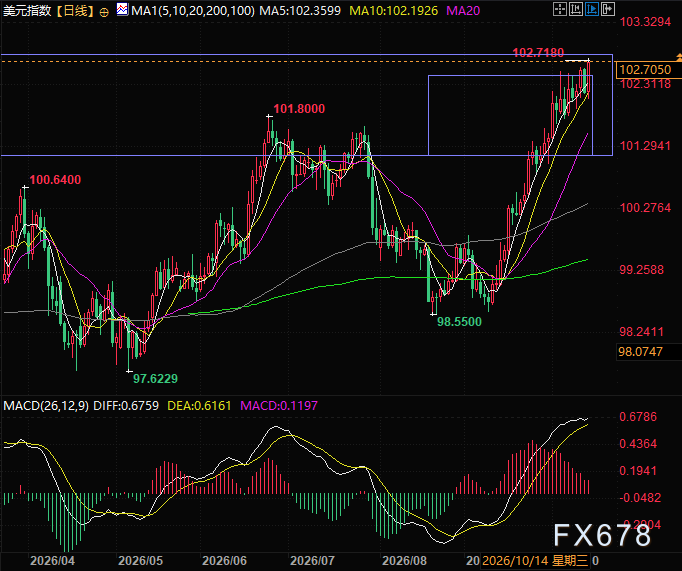The width and height of the screenshot is (682, 571).
Task: Click the orange up arrow at right edge
Action: [x=679, y=57]
